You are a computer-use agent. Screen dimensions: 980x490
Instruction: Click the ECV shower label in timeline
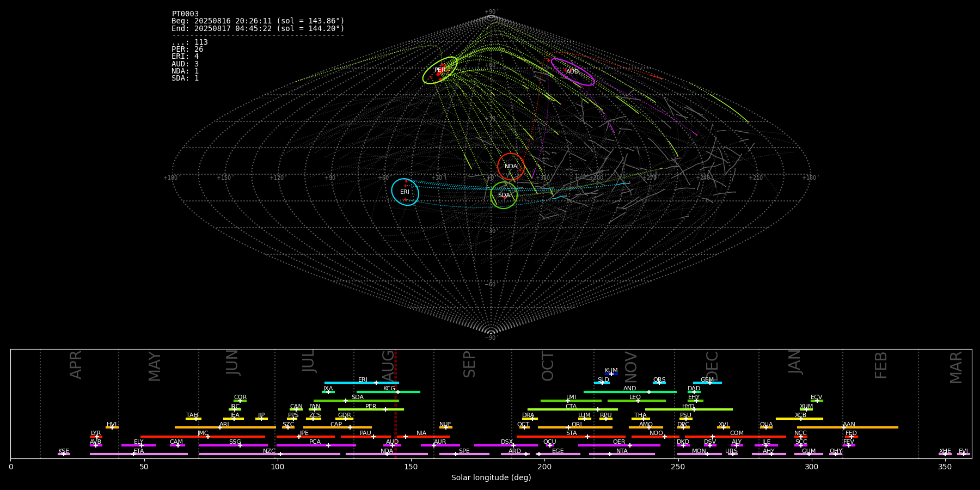pyautogui.click(x=816, y=397)
